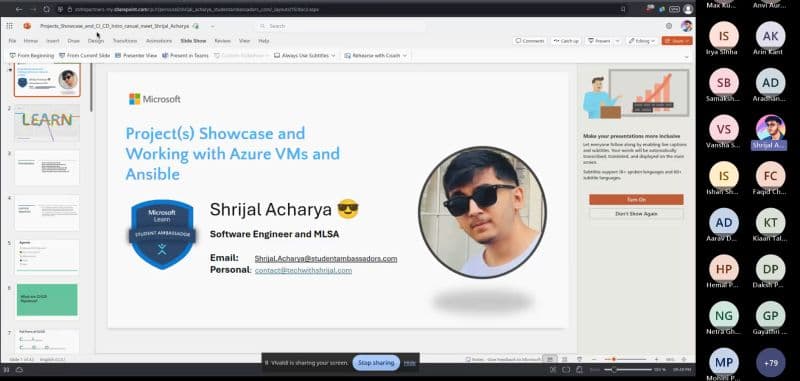Image resolution: width=800 pixels, height=381 pixels.
Task: Open the Help tab
Action: (264, 41)
